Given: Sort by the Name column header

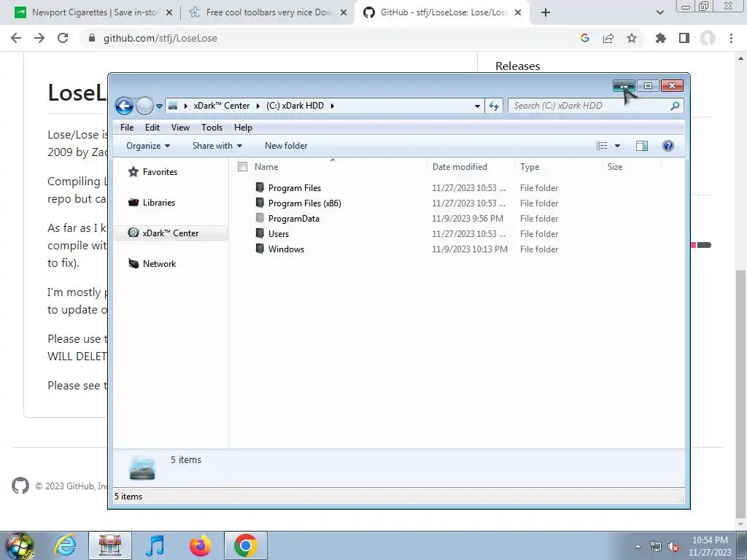Looking at the screenshot, I should coord(266,167).
